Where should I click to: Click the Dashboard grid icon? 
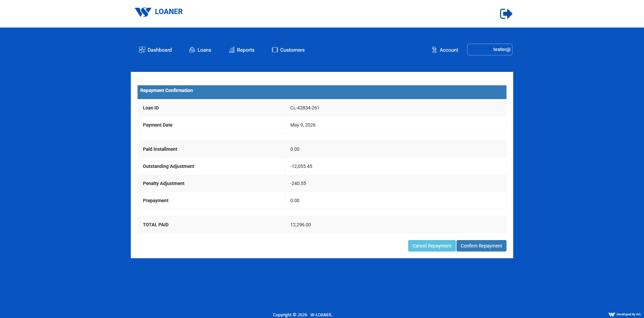[x=142, y=50]
